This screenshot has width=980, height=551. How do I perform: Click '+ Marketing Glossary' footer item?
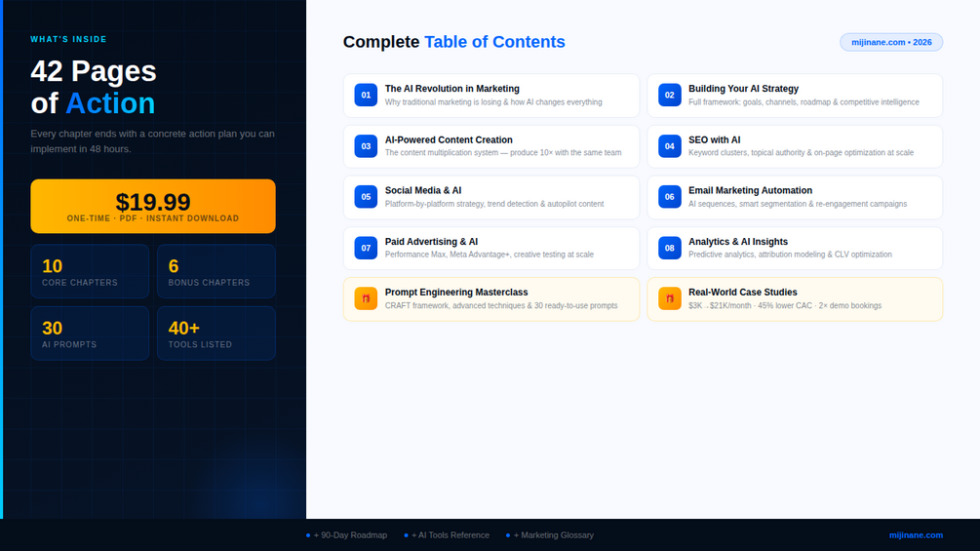click(x=550, y=535)
